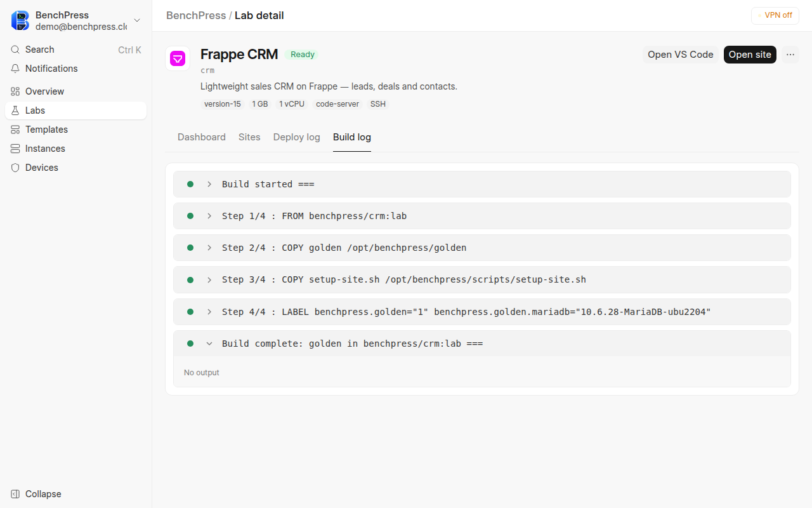Click the Ready status badge
The height and width of the screenshot is (508, 812).
click(x=303, y=55)
